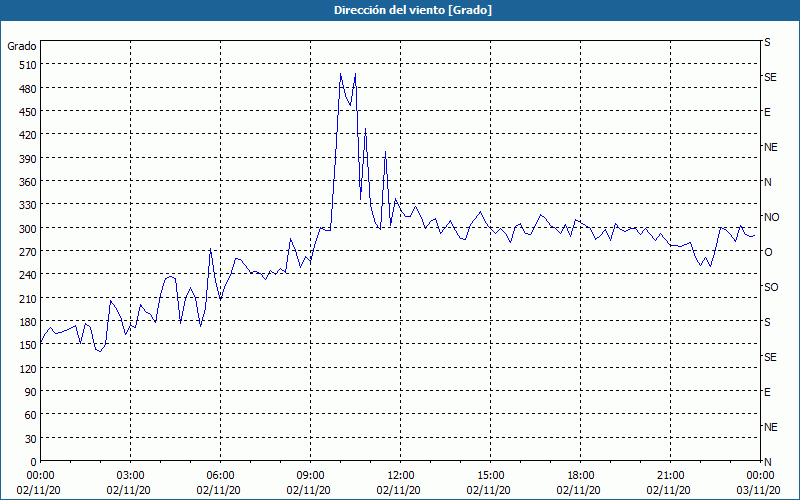The height and width of the screenshot is (500, 800).
Task: Click the 300 y-axis value
Action: (28, 229)
